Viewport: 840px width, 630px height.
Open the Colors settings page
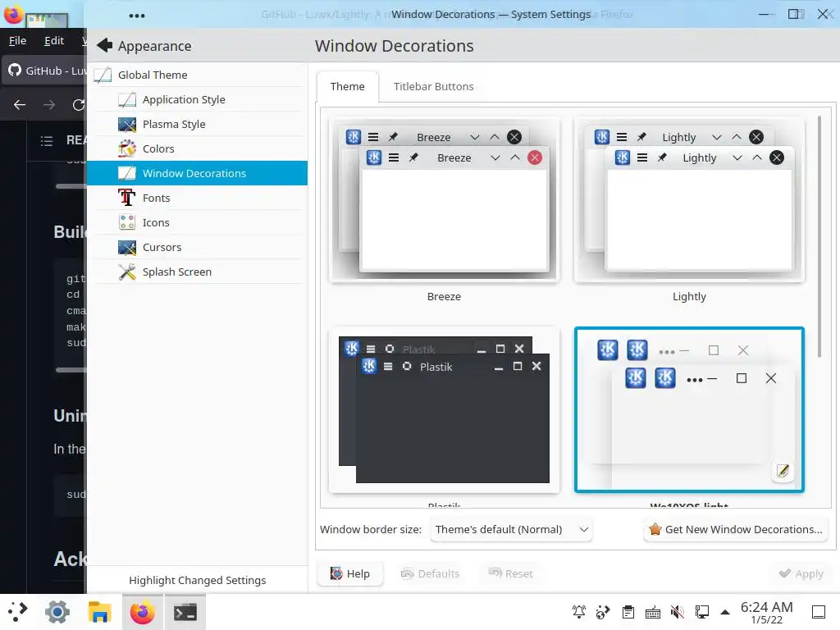(197, 149)
